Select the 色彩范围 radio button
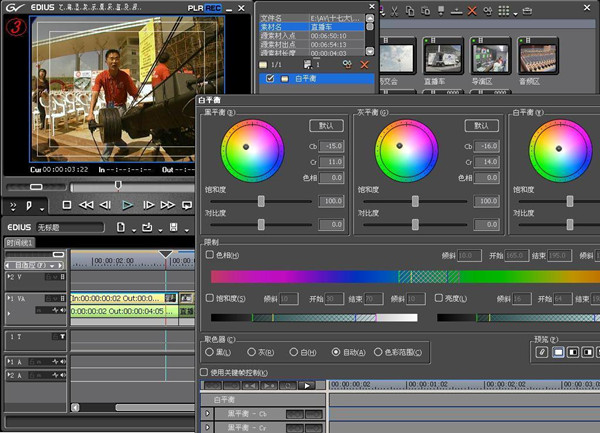Image resolution: width=600 pixels, height=433 pixels. pyautogui.click(x=378, y=352)
